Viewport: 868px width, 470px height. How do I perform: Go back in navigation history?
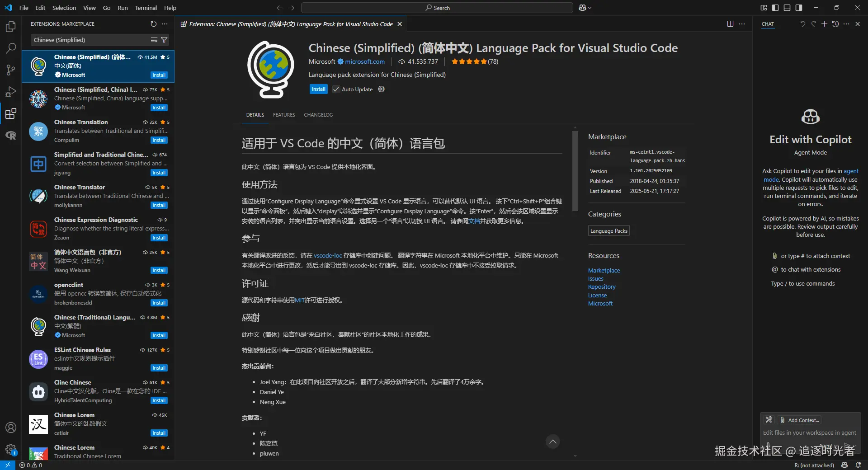[279, 8]
